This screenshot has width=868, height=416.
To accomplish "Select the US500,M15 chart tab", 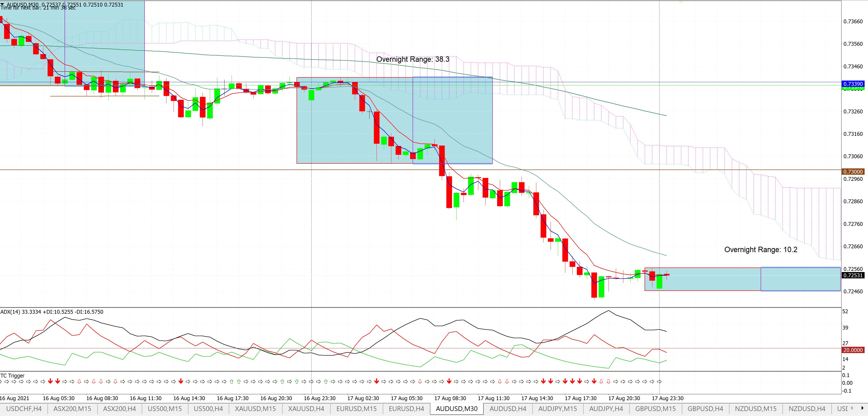I will pos(165,409).
